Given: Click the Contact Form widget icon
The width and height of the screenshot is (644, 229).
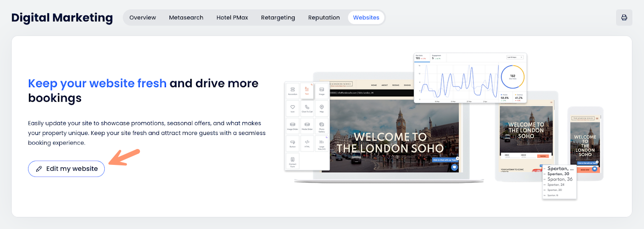Looking at the screenshot, I should (293, 161).
